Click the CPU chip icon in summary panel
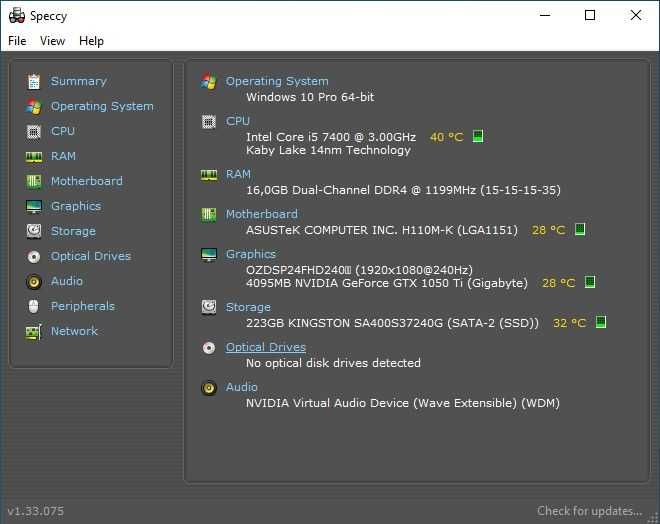Image resolution: width=660 pixels, height=524 pixels. pos(209,122)
